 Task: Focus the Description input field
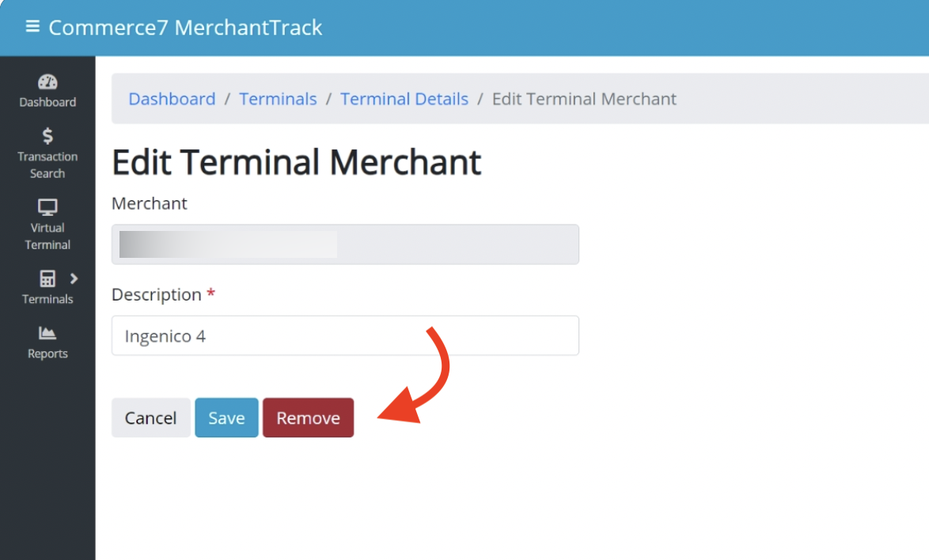point(345,336)
